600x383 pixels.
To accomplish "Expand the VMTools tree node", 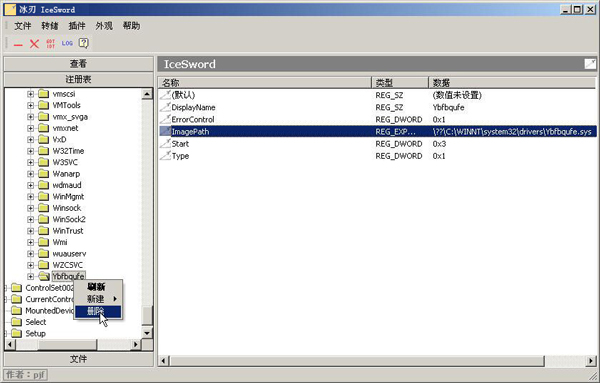I will click(31, 105).
